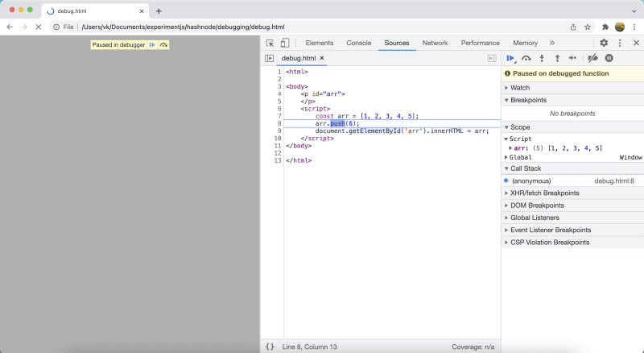Click line number 7 in gutter
This screenshot has height=353, width=644.
pyautogui.click(x=279, y=116)
